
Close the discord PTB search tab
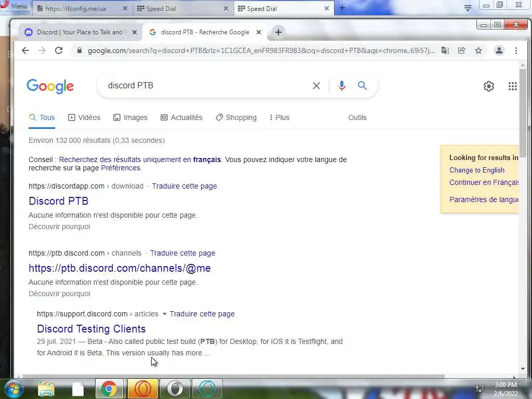click(259, 32)
